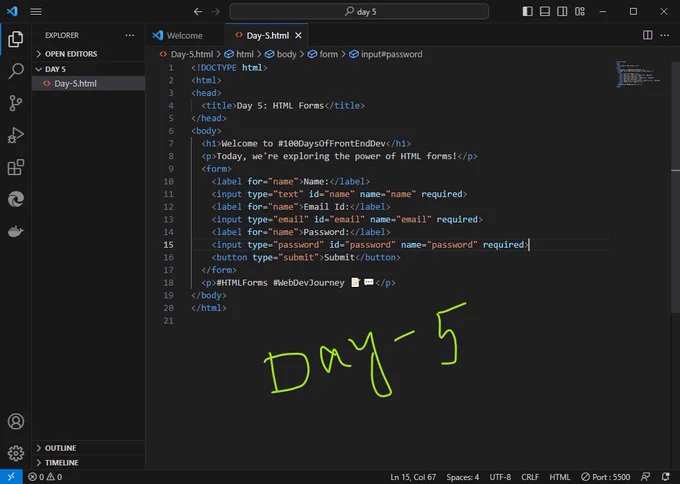Go back using the left arrow
Screen dimensions: 680x484
198,12
